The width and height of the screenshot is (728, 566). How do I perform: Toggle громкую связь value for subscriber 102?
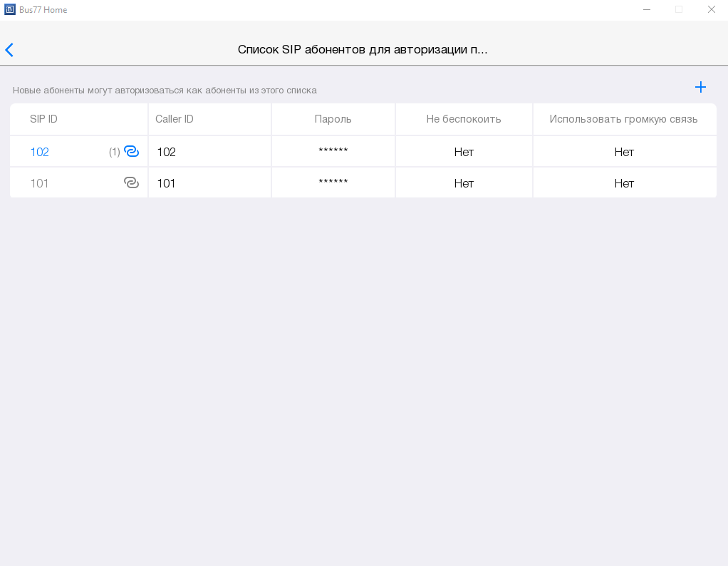[x=624, y=152]
